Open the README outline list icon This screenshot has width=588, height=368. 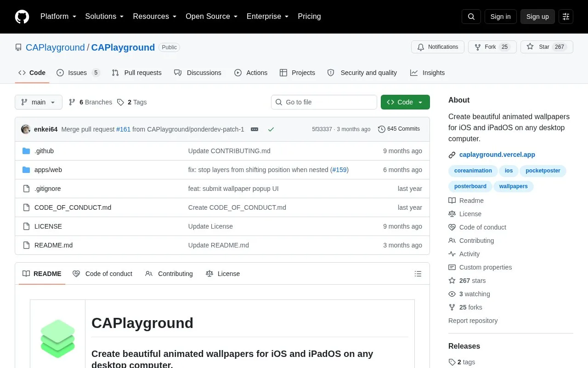pos(418,274)
